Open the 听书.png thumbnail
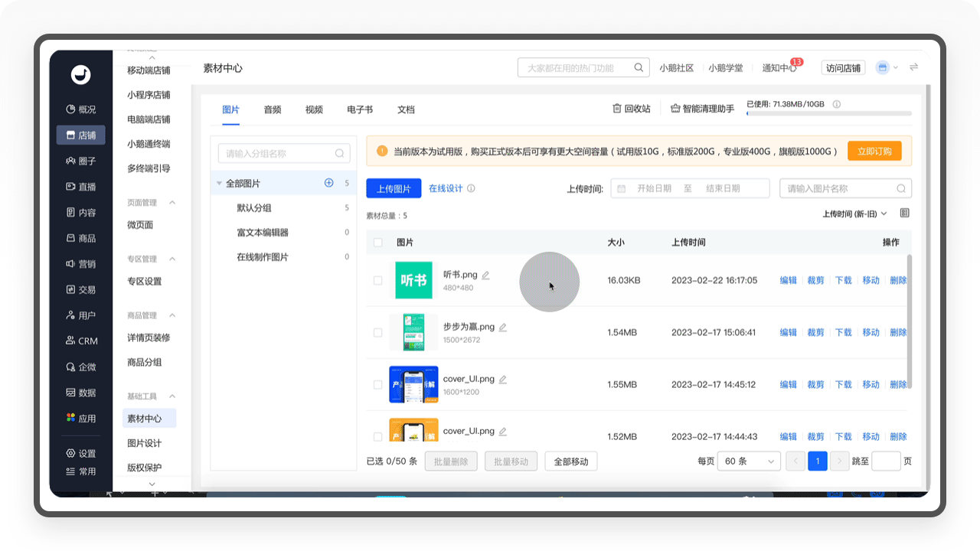This screenshot has width=980, height=551. click(x=413, y=280)
